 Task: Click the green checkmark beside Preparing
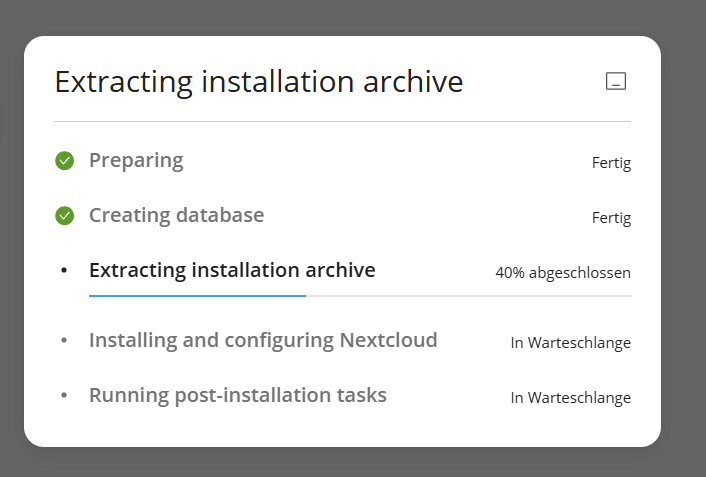(65, 160)
